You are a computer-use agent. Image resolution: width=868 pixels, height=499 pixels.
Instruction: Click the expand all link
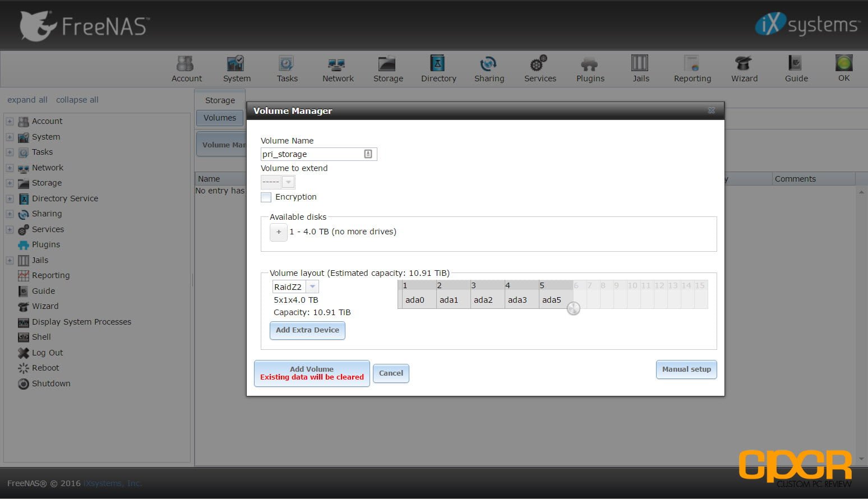[27, 100]
